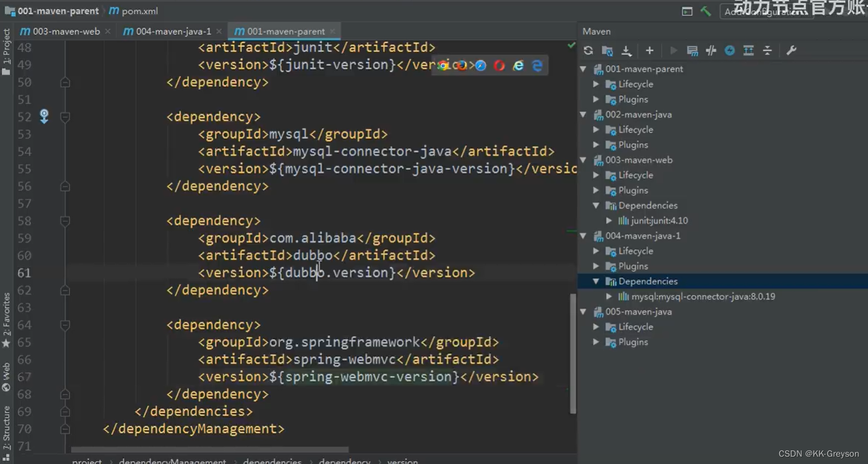Screen dimensions: 868x464
Task: Reimport all Maven projects
Action: click(588, 51)
